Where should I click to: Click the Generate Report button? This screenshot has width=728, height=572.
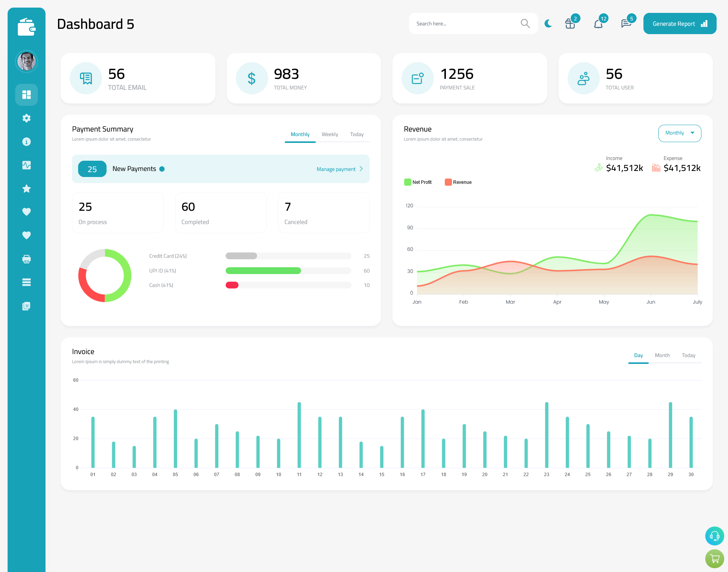[678, 23]
